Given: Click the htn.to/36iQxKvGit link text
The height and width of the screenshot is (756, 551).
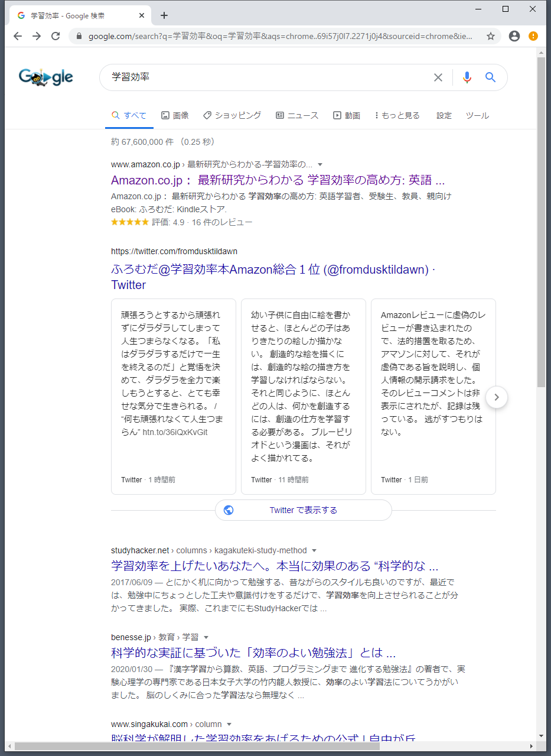Looking at the screenshot, I should pos(175,432).
